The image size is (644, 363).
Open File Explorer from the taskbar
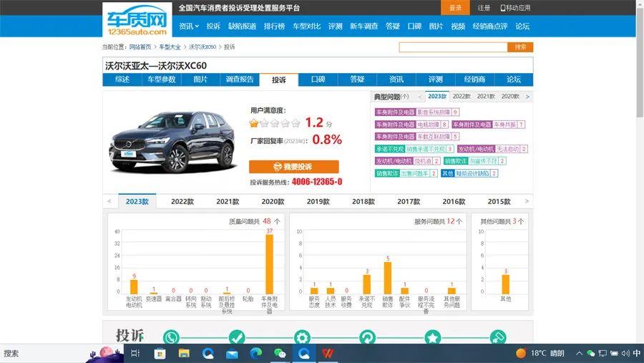click(x=184, y=353)
